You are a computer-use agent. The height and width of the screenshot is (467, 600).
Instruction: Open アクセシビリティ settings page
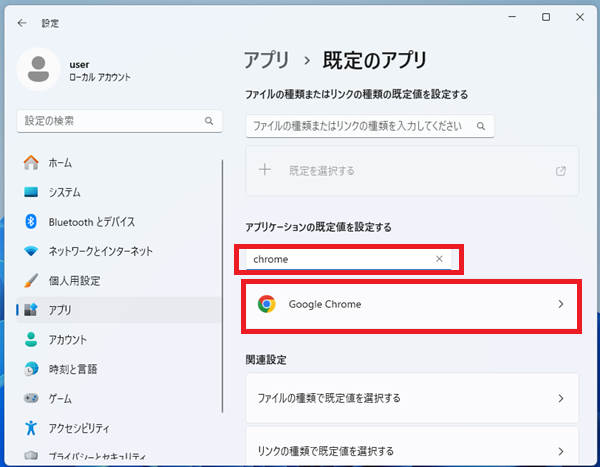tap(119, 428)
